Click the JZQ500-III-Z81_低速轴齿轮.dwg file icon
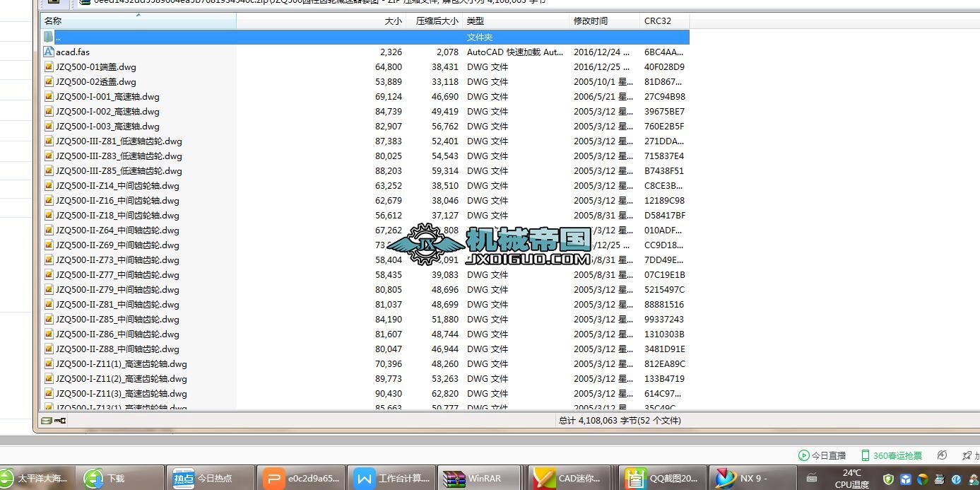Screen dimensions: 980x490 coord(49,141)
